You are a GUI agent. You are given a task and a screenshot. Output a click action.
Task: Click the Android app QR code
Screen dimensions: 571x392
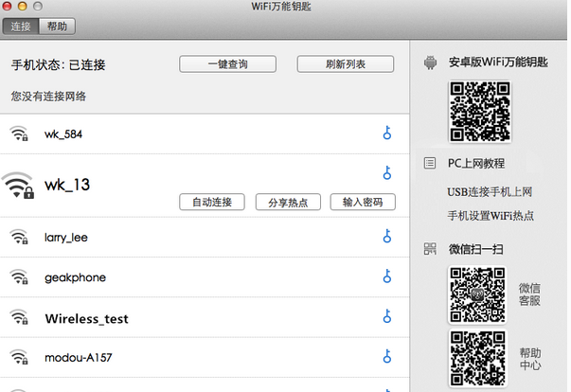480,112
